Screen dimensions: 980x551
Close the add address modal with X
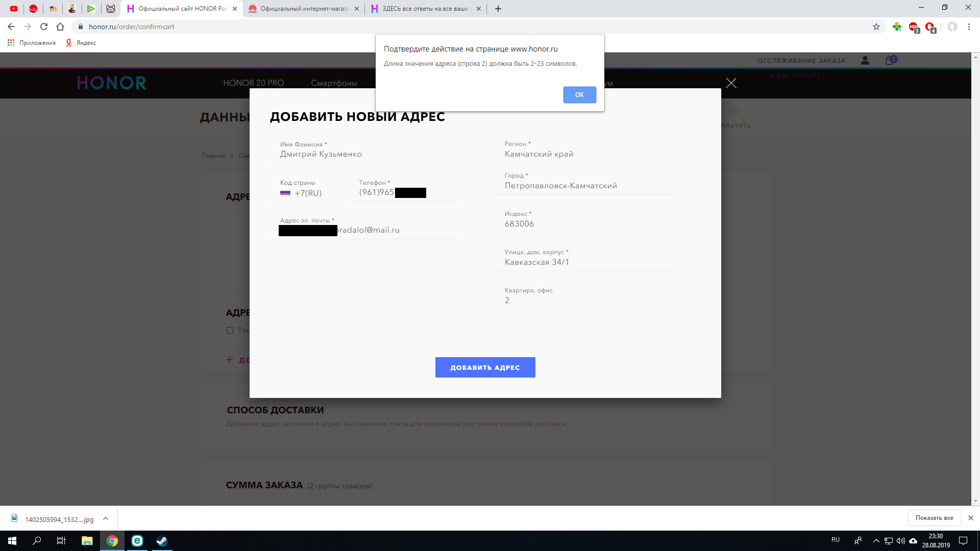coord(731,83)
